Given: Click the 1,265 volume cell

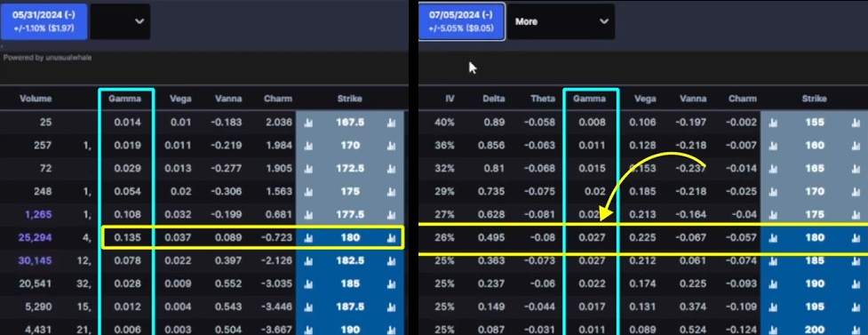Looking at the screenshot, I should click(39, 214).
